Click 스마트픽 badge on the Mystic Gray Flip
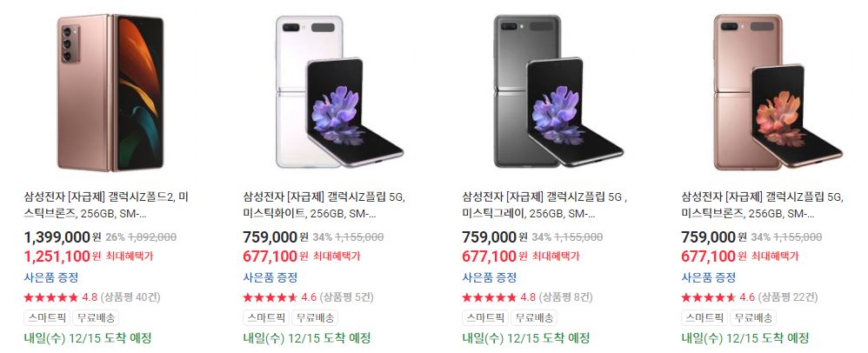 [x=484, y=317]
